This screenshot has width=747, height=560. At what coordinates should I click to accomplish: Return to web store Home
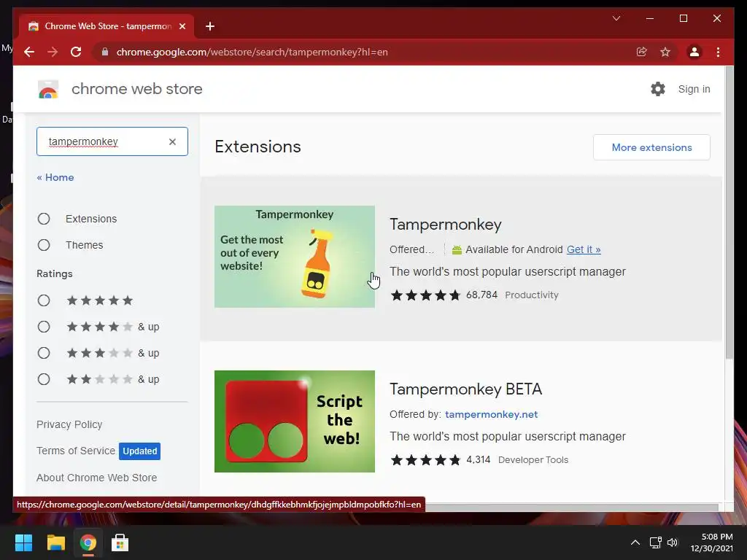coord(55,177)
